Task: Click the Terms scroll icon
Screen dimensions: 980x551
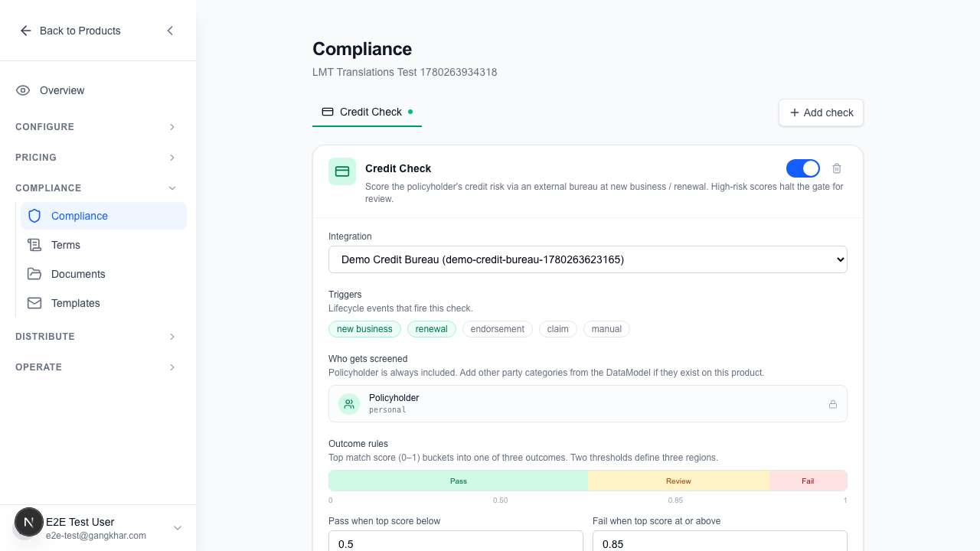Action: click(34, 245)
